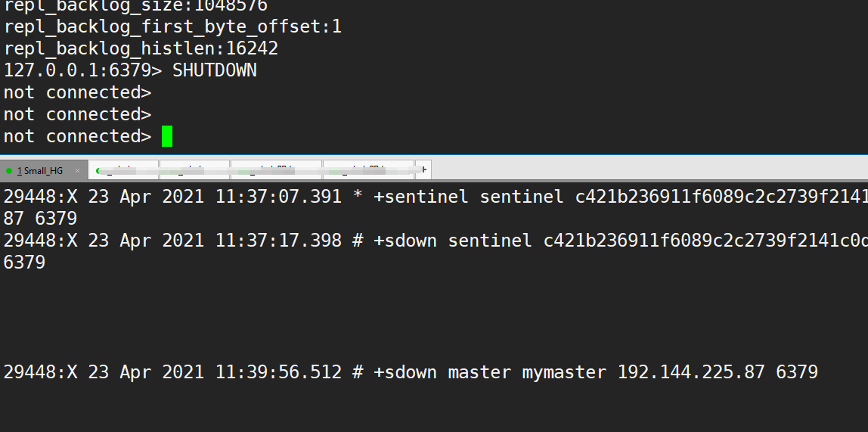Open the fifth session tab
This screenshot has width=868, height=432.
[x=368, y=170]
